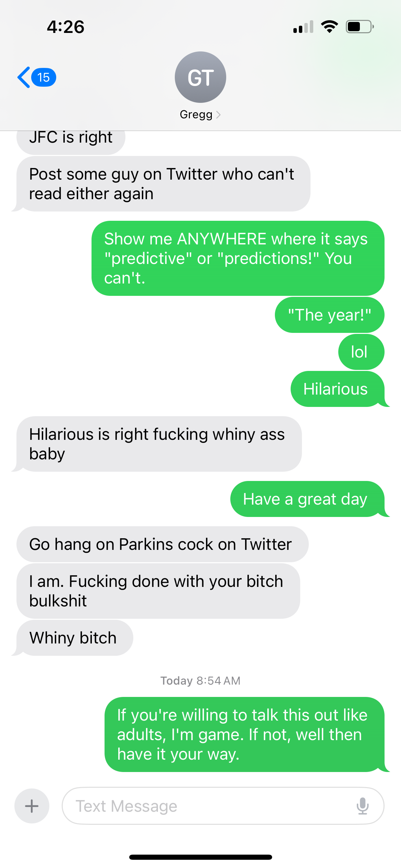
Task: Tap the 15 unread messages badge
Action: [44, 77]
